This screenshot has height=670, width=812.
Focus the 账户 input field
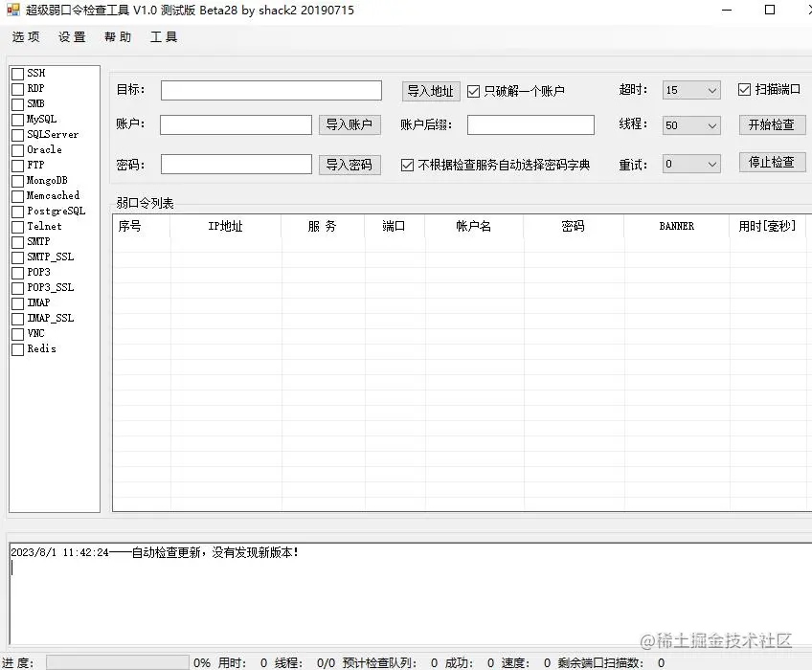(237, 124)
